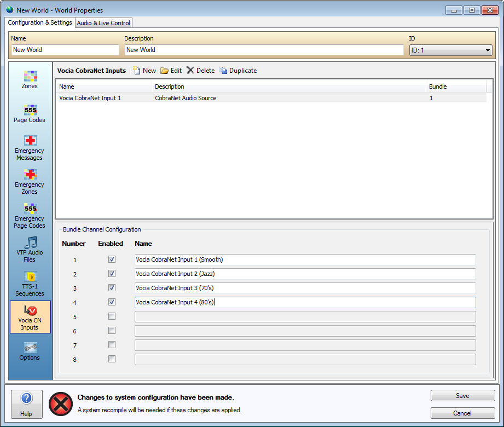Select the Vocia CobraNet Input 1 row
This screenshot has width=504, height=427.
click(x=271, y=98)
